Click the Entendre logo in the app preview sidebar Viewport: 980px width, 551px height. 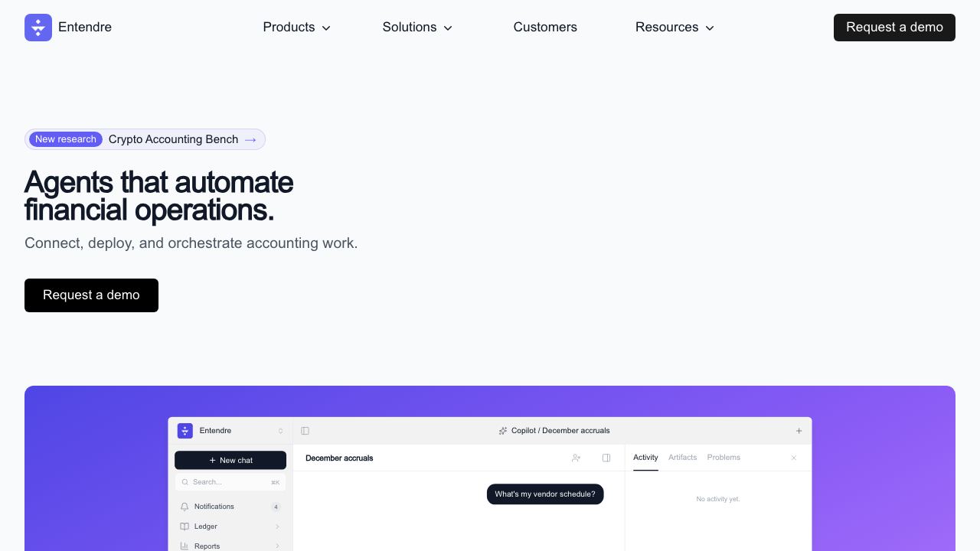(x=185, y=431)
